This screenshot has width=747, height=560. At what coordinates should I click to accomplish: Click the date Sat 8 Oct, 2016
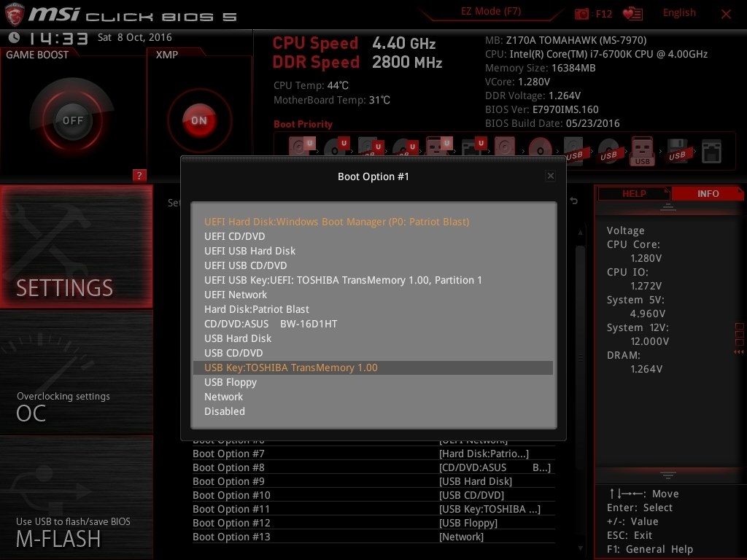pos(134,37)
